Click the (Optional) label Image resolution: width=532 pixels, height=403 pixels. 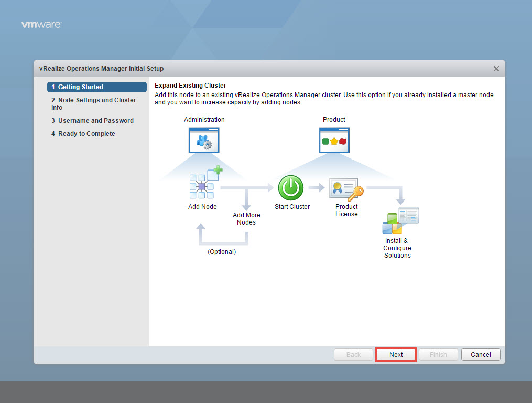222,252
